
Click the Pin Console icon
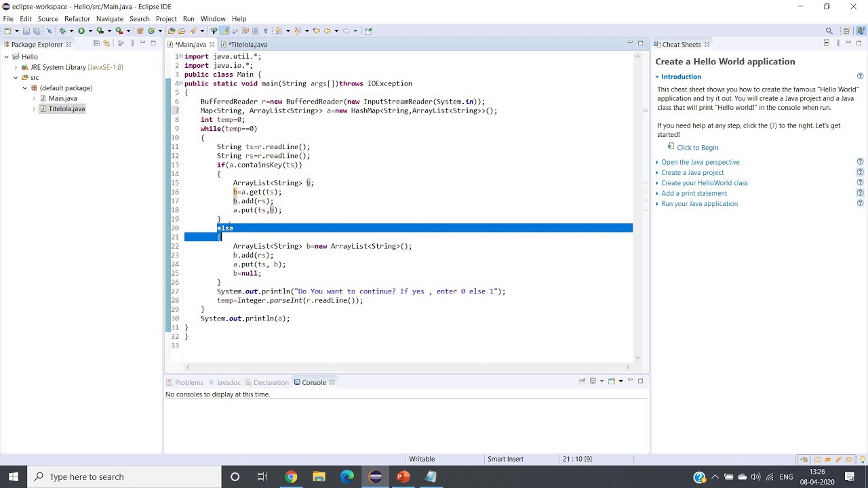point(582,382)
